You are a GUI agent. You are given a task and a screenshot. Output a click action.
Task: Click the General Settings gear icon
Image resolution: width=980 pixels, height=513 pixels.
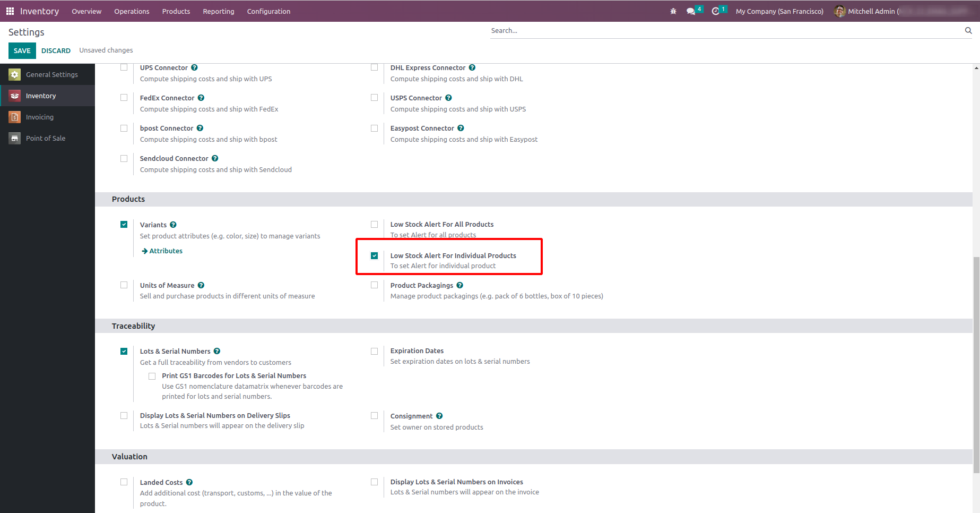[x=15, y=75]
